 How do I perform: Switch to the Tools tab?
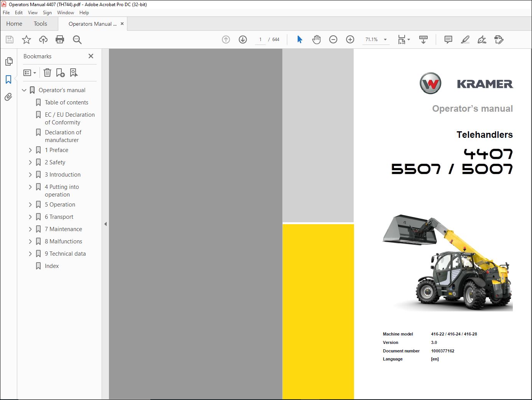(x=40, y=24)
